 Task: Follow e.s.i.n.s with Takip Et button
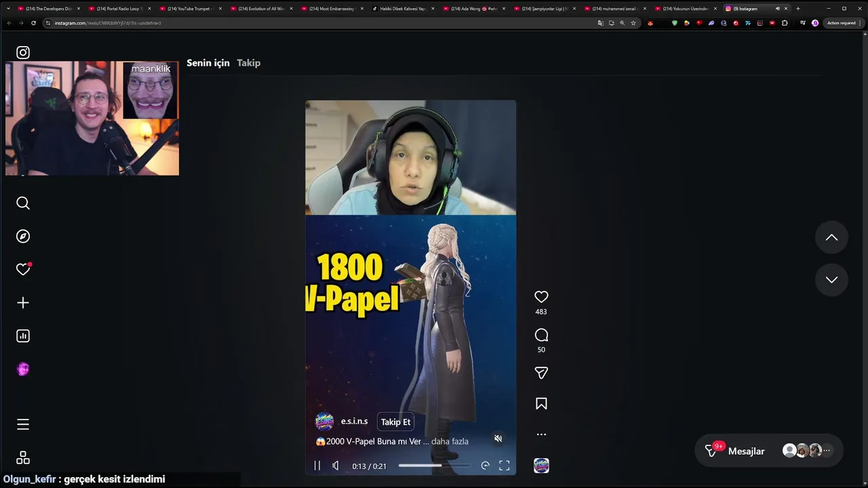(395, 422)
